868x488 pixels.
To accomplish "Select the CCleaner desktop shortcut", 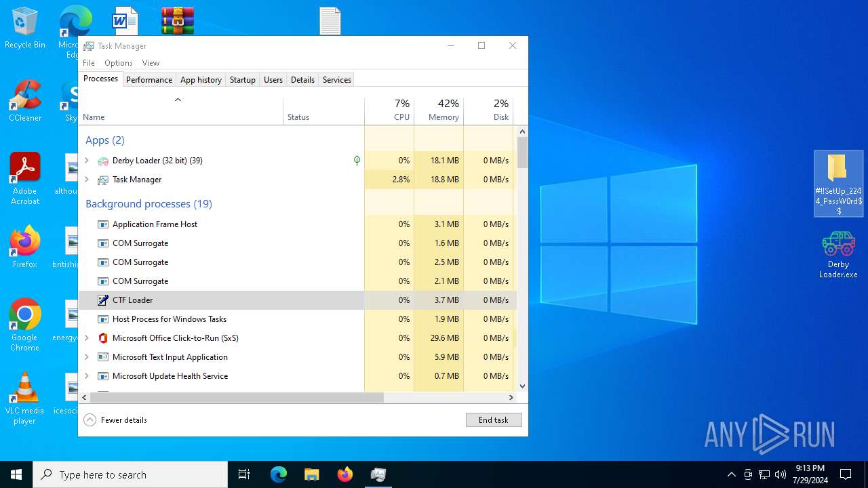I will (x=25, y=101).
